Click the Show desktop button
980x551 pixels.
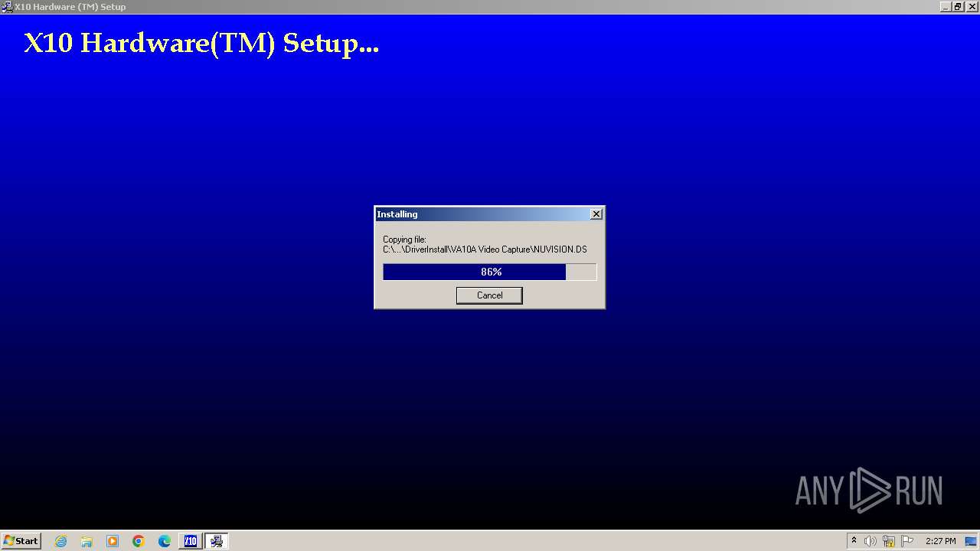coord(971,541)
